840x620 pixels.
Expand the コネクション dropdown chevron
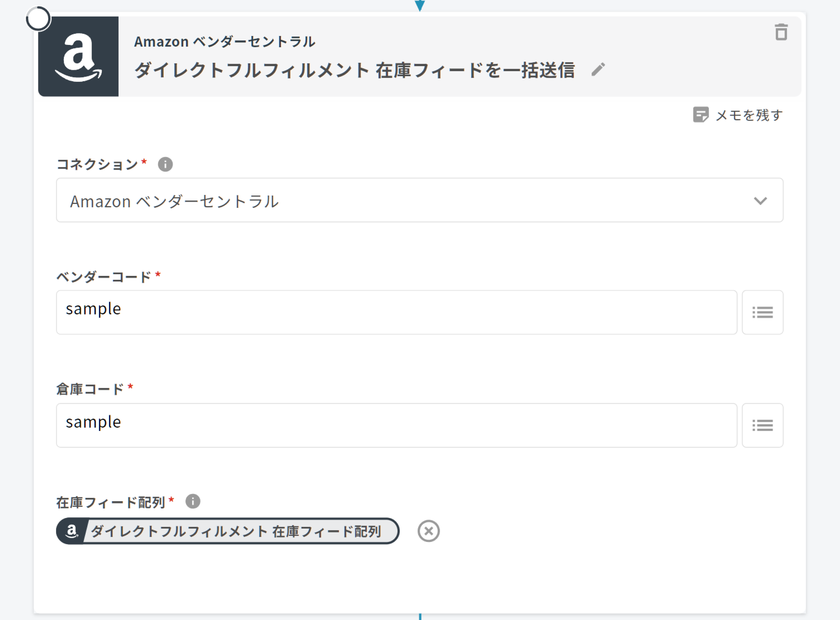(x=760, y=200)
